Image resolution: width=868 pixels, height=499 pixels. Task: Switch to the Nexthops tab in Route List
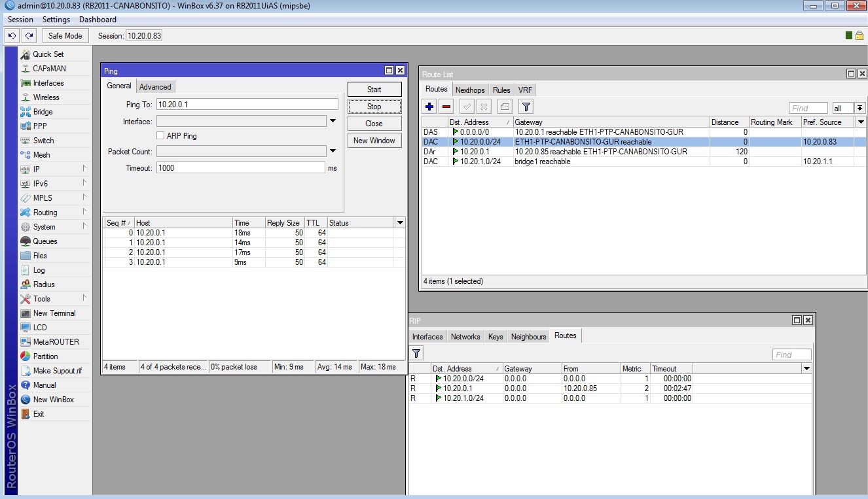[x=470, y=89]
